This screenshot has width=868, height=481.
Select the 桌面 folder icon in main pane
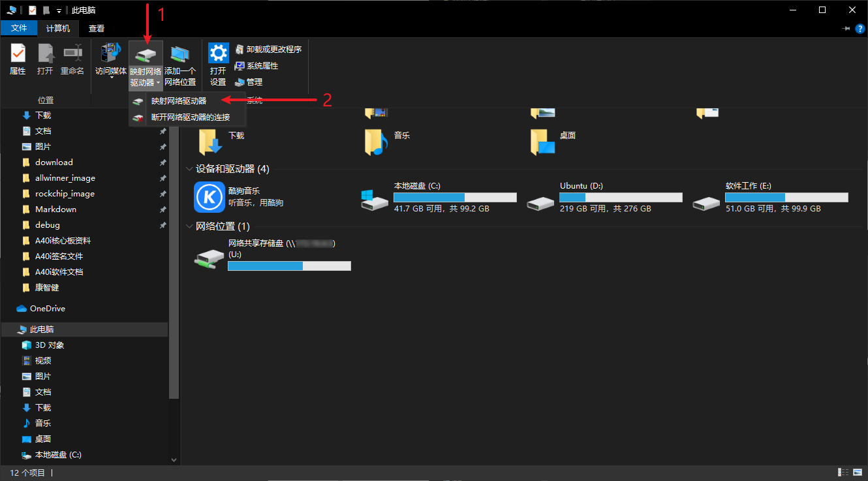click(542, 141)
